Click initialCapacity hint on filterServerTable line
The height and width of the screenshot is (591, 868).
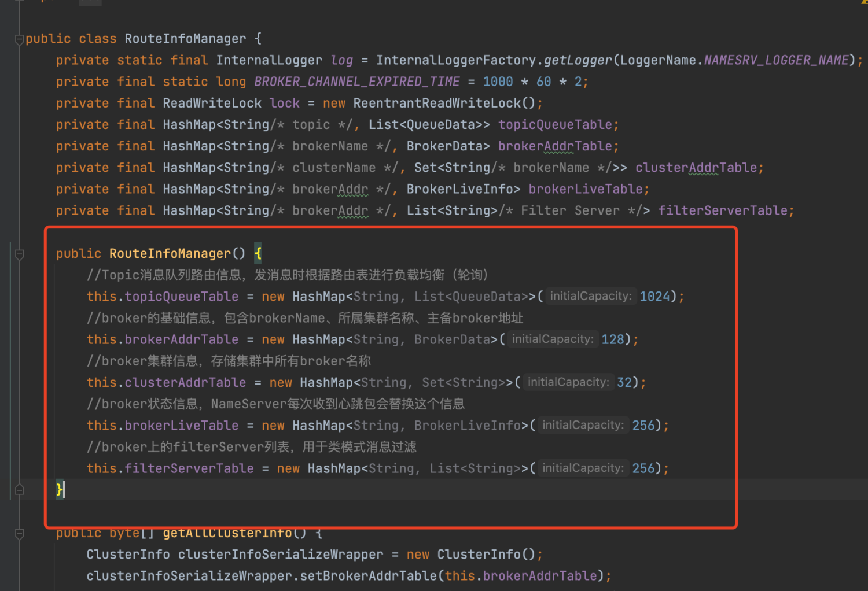pyautogui.click(x=583, y=468)
